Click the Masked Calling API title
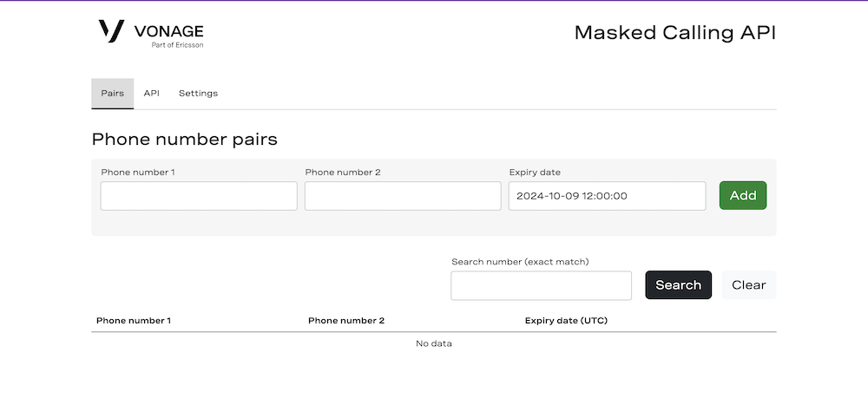Image resolution: width=868 pixels, height=398 pixels. click(x=674, y=33)
